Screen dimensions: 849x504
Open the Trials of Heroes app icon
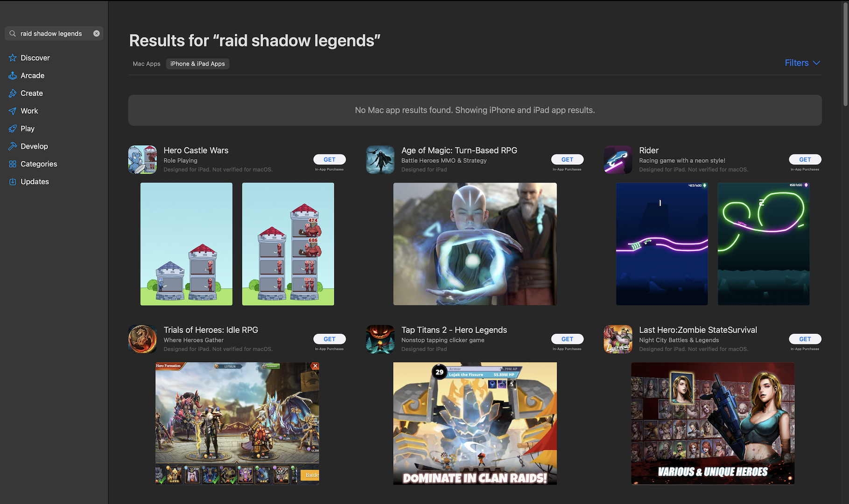142,339
